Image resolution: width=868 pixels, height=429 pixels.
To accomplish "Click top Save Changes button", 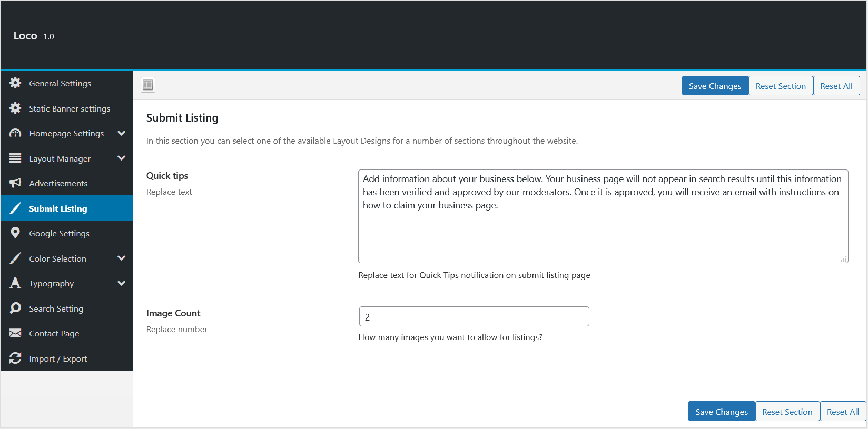I will click(715, 86).
